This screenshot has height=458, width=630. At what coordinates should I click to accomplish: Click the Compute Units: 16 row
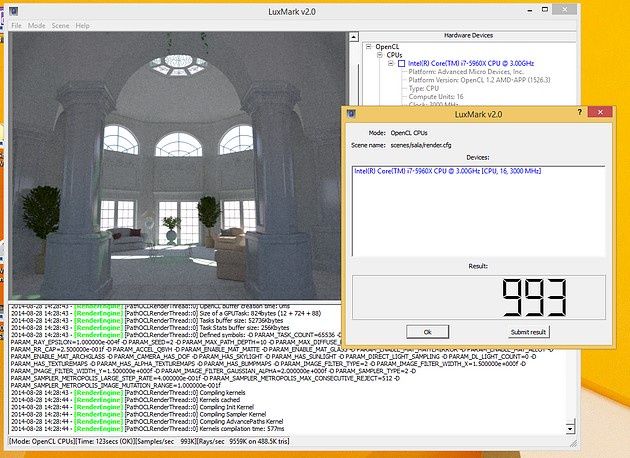tap(436, 97)
